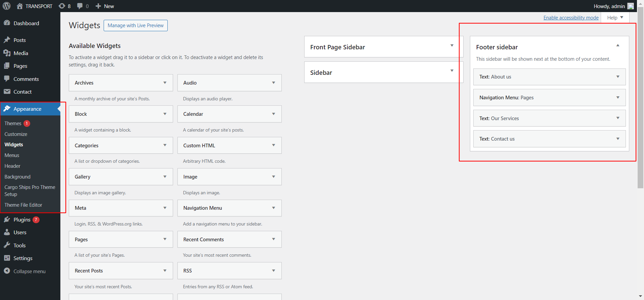Collapse the Footer sidebar panel
The width and height of the screenshot is (644, 300).
[x=618, y=45]
